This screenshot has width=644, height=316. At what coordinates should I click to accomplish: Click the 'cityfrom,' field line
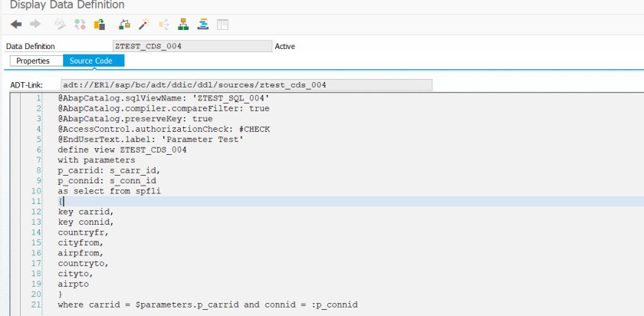81,243
